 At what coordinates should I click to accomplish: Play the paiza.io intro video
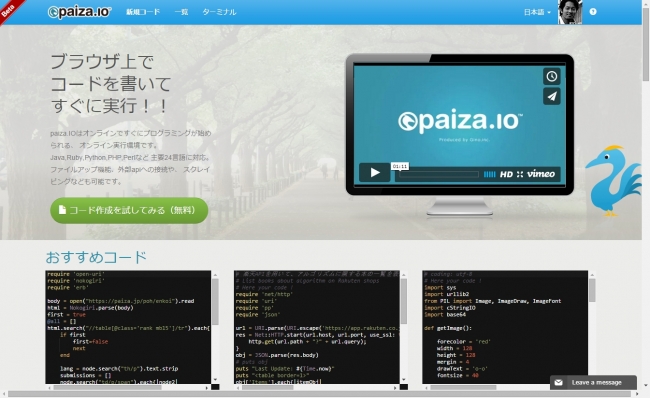tap(375, 172)
